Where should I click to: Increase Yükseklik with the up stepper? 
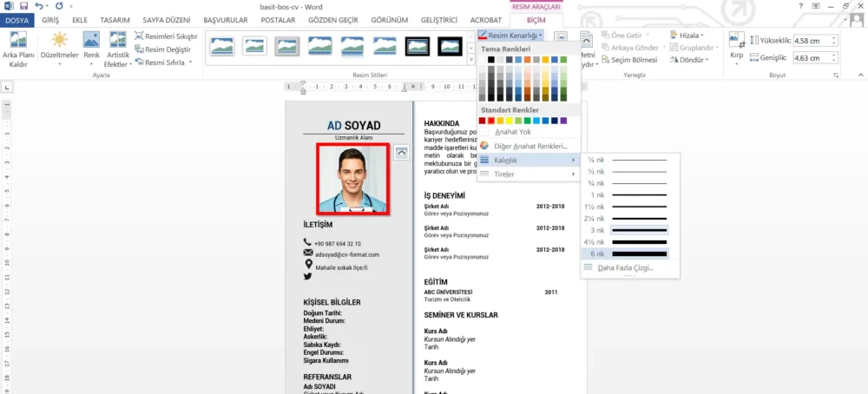(834, 37)
